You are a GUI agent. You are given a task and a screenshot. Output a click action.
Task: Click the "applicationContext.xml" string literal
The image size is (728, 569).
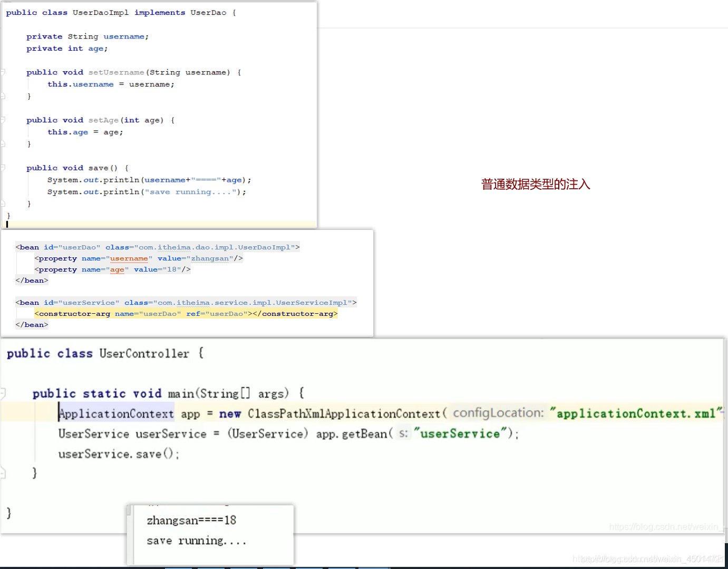636,413
